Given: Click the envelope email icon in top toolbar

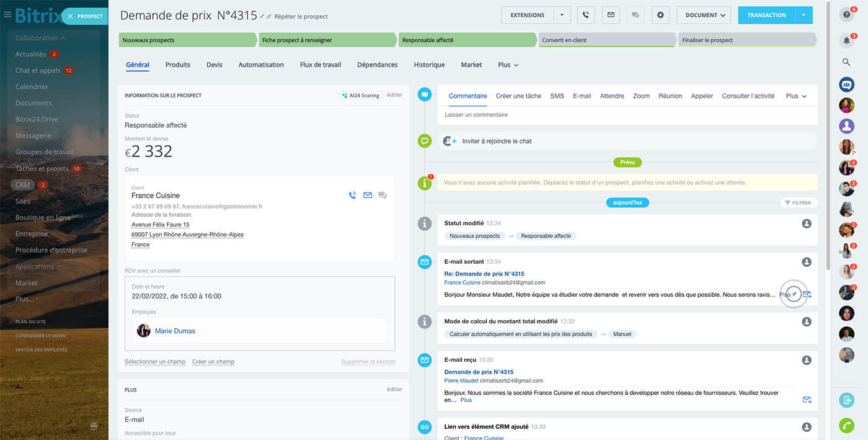Looking at the screenshot, I should tap(611, 16).
